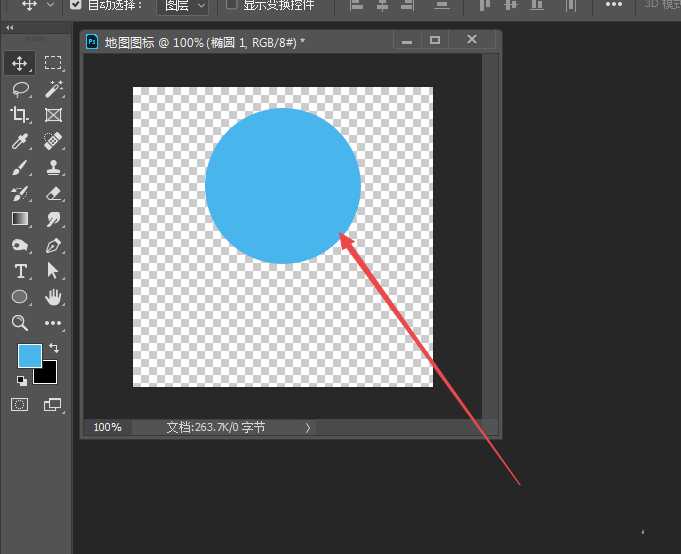Select the Clone Stamp tool

tap(53, 167)
